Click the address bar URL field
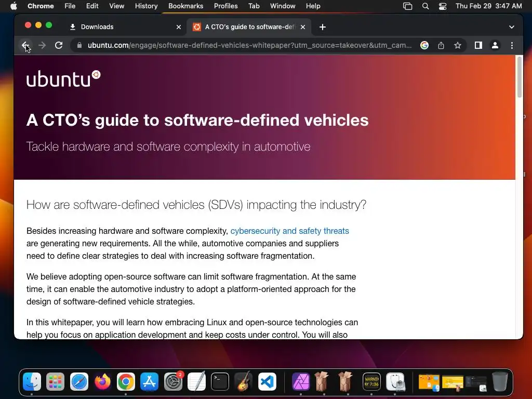Viewport: 532px width, 399px height. [x=249, y=45]
